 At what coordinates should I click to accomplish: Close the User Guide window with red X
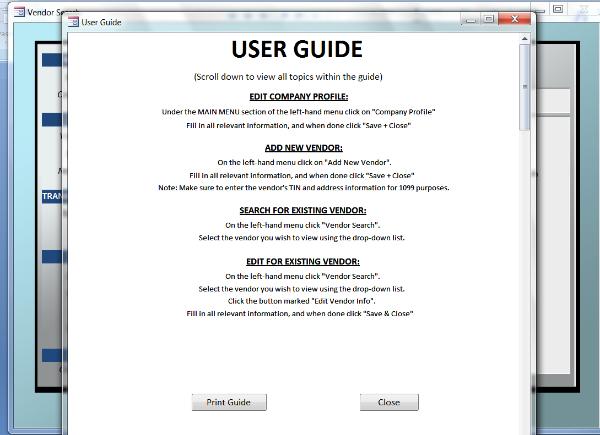pyautogui.click(x=514, y=19)
